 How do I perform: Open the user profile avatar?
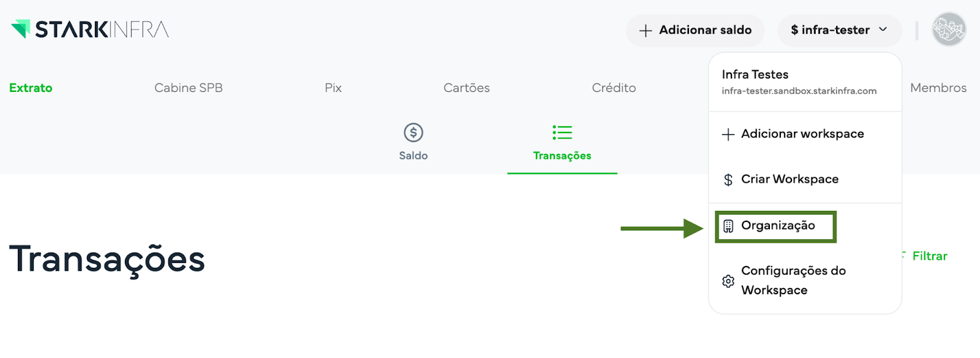(948, 29)
